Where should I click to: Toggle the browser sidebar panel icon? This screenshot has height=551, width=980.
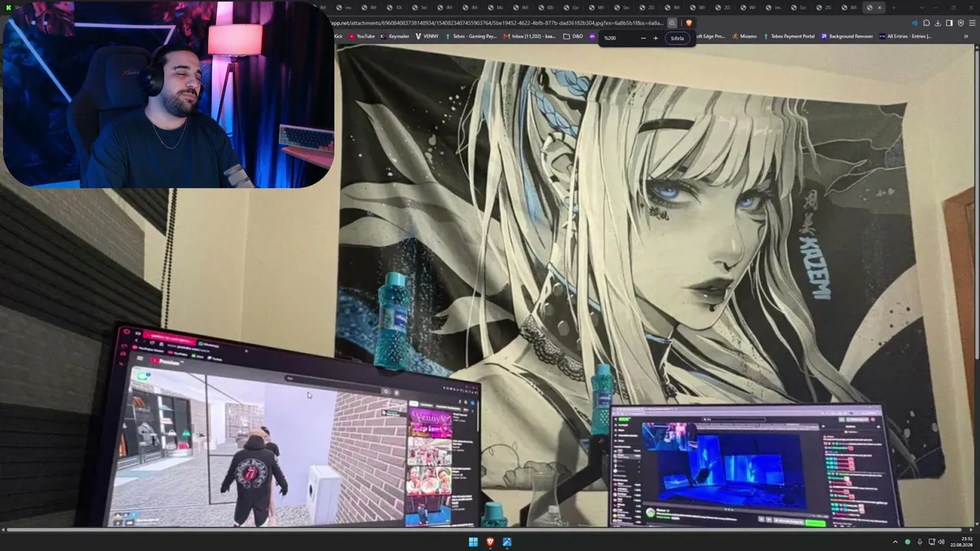[x=949, y=23]
